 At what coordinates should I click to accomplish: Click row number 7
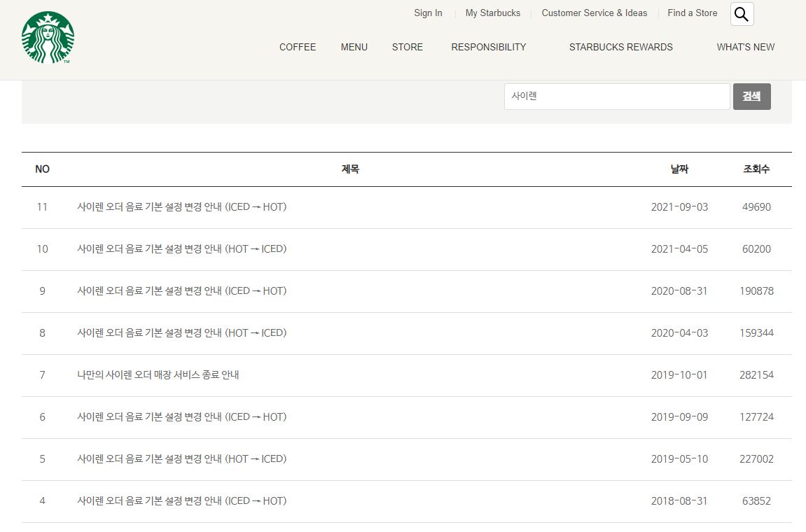[42, 375]
